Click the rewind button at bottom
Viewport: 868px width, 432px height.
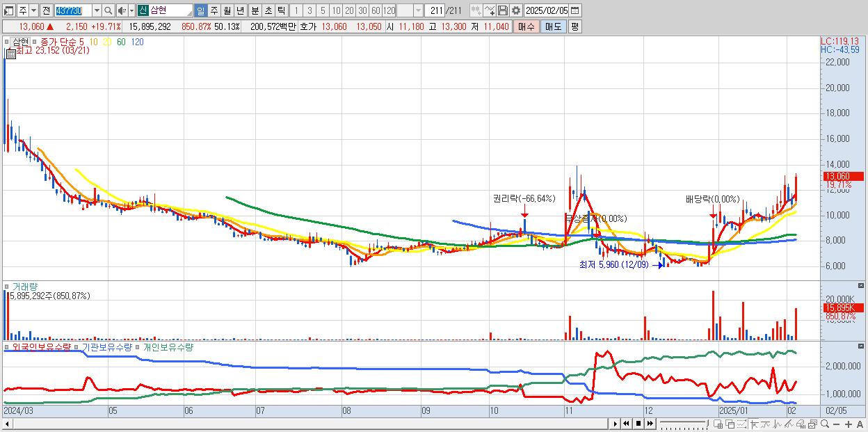coord(626,423)
